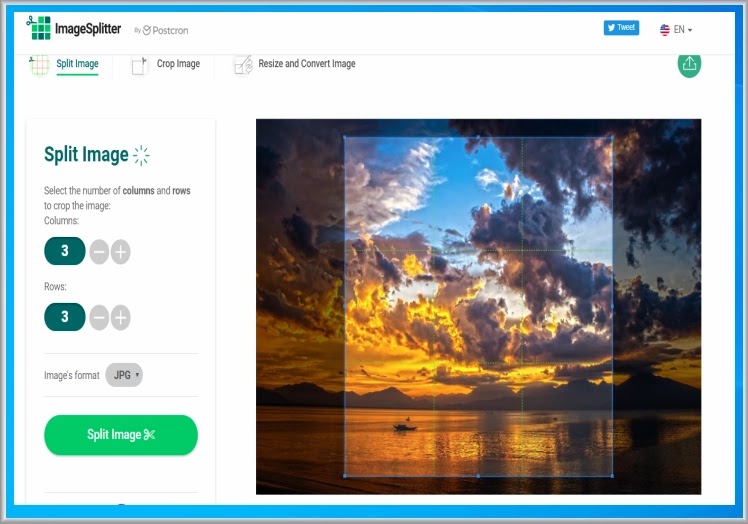Screen dimensions: 748x524
Task: Click the bottom-left crop selection handle
Action: tap(345, 476)
